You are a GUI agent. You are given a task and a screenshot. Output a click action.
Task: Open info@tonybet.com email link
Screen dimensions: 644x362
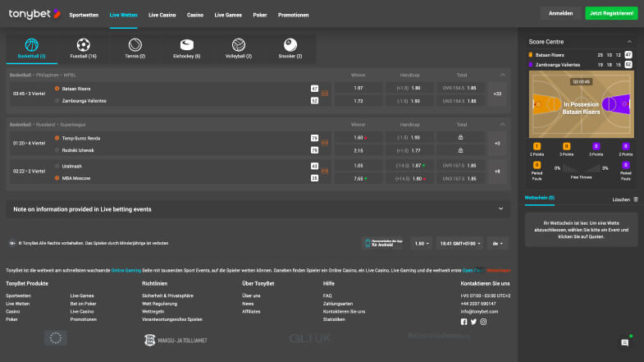[479, 311]
